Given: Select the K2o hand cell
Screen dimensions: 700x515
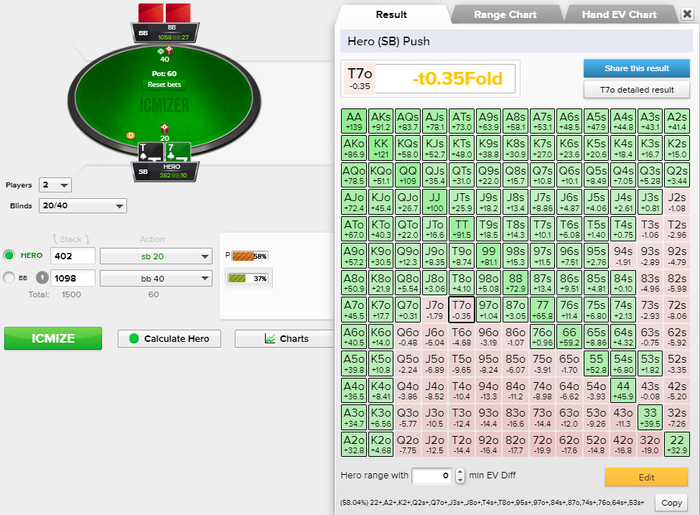Looking at the screenshot, I should click(x=381, y=444).
